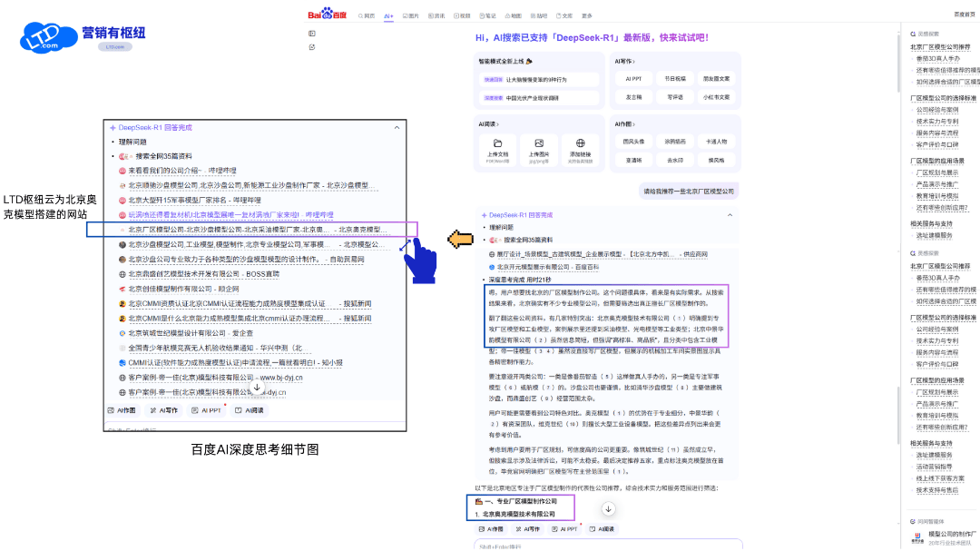Collapse the DeepSeek-R1 answer on the Baidu page
The height and width of the screenshot is (551, 980).
click(x=730, y=215)
